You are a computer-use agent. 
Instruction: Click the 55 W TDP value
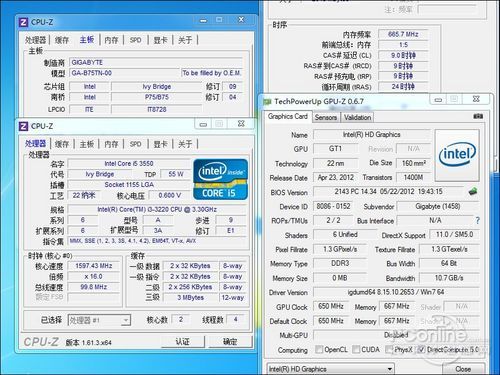[175, 174]
